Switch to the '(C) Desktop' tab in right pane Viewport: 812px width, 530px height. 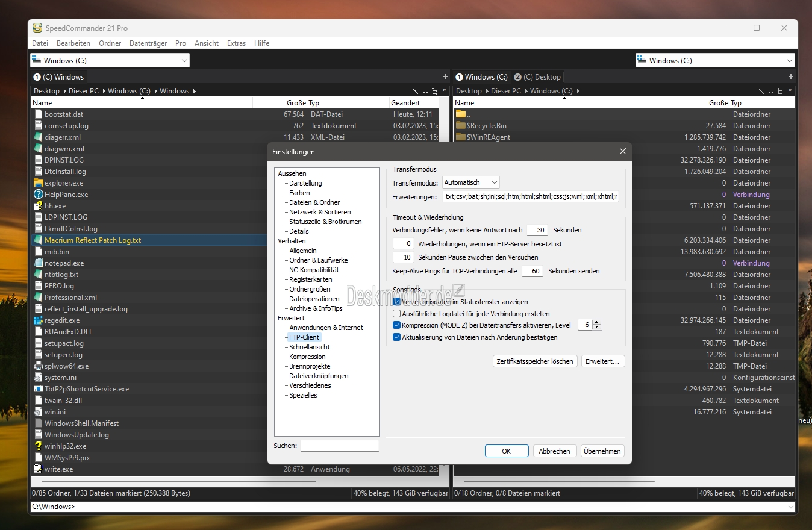(x=537, y=76)
